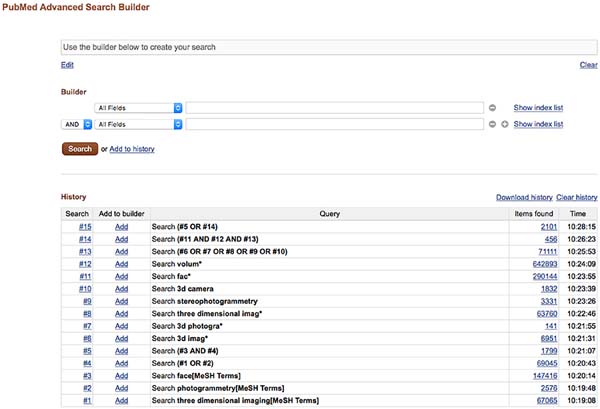The image size is (600, 409).
Task: Remove the second builder row with minus icon
Action: [492, 124]
